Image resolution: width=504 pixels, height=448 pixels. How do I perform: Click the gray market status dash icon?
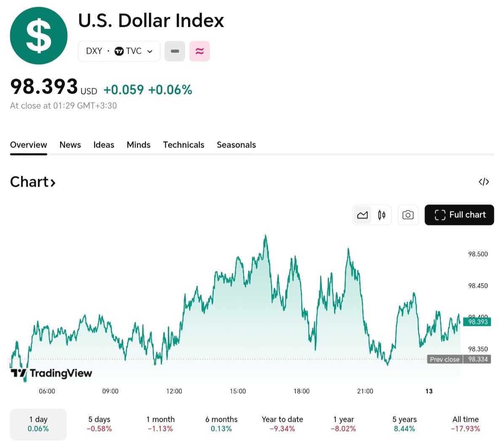[x=175, y=51]
